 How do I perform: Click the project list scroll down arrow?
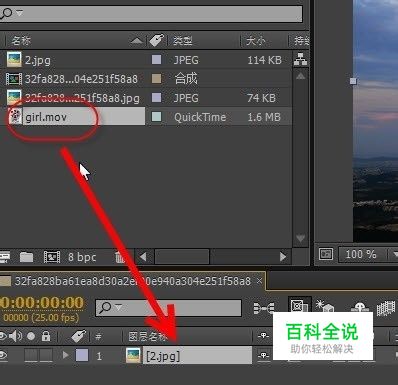(300, 239)
